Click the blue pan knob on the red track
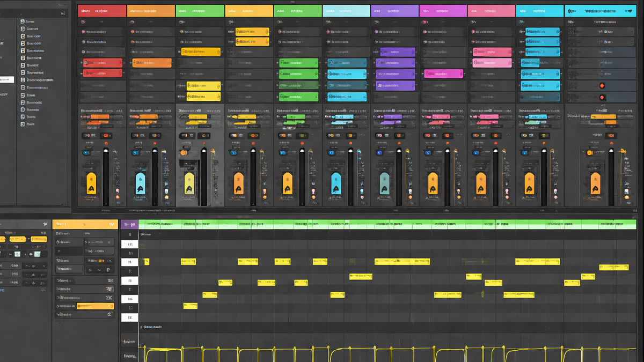 coord(86,153)
